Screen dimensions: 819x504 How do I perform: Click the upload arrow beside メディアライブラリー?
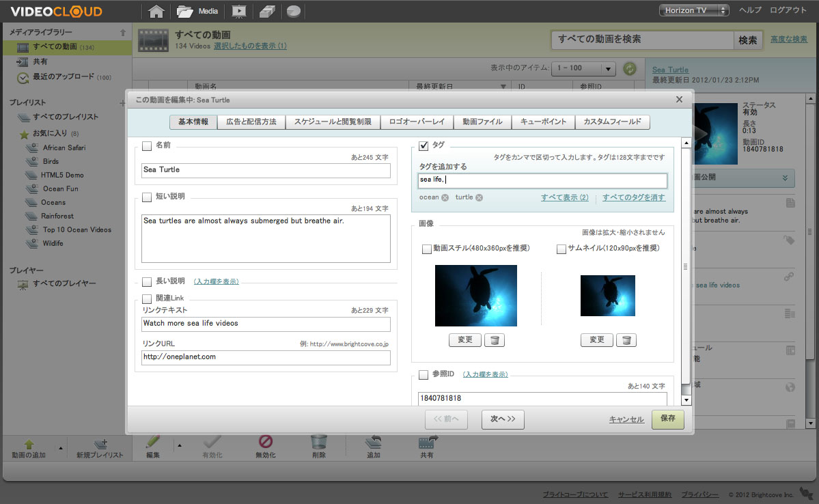click(123, 32)
